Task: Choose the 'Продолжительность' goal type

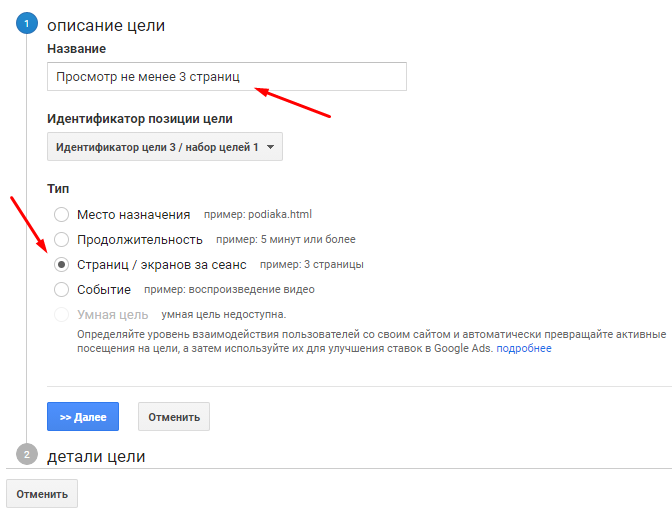Action: tap(62, 239)
